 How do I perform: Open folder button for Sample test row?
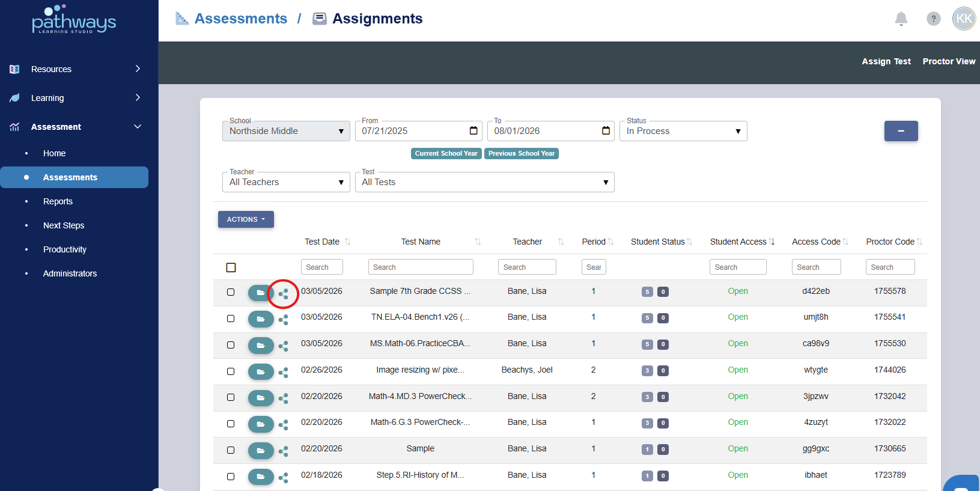(261, 451)
